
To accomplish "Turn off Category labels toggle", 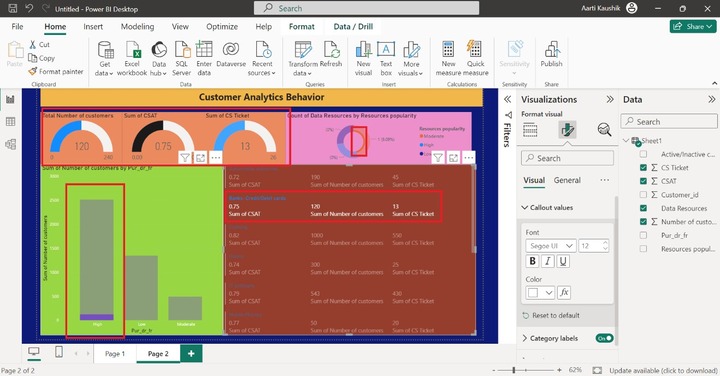I will pos(604,338).
